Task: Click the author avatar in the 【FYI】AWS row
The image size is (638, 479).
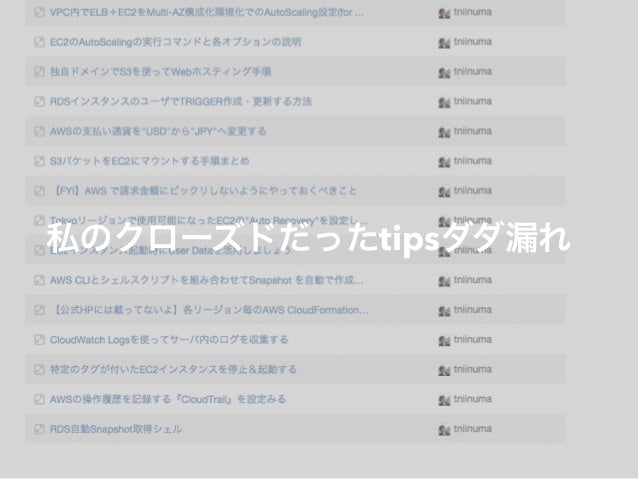Action: pos(444,192)
